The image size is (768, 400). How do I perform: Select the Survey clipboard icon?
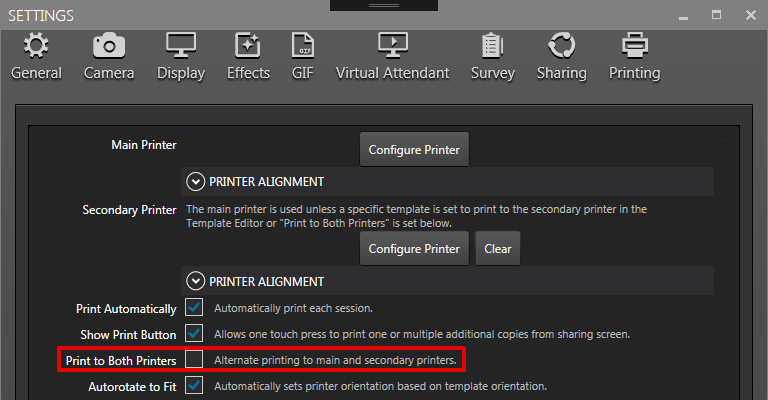(492, 46)
